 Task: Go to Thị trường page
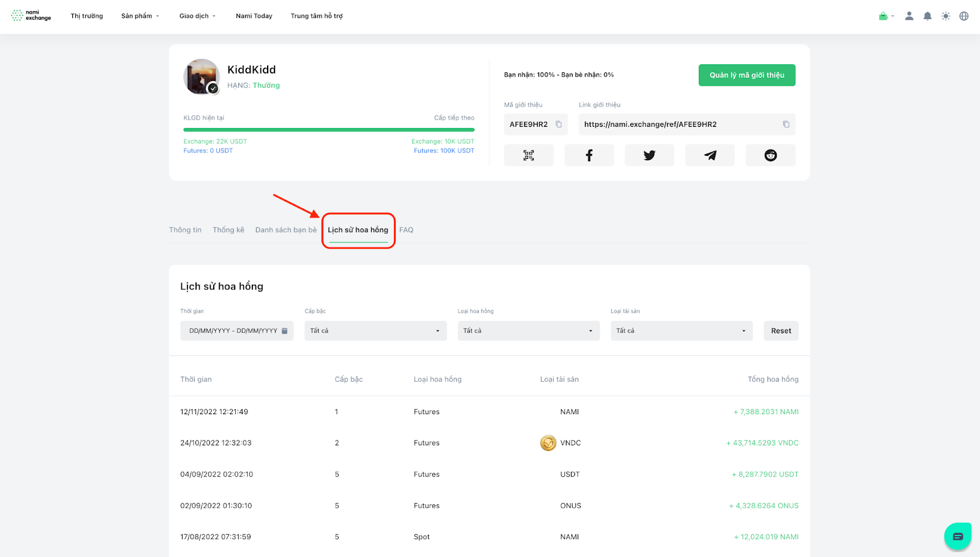[87, 16]
